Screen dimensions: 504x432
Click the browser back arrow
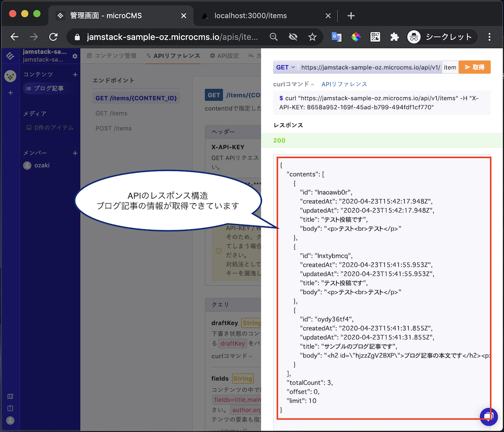[x=15, y=37]
